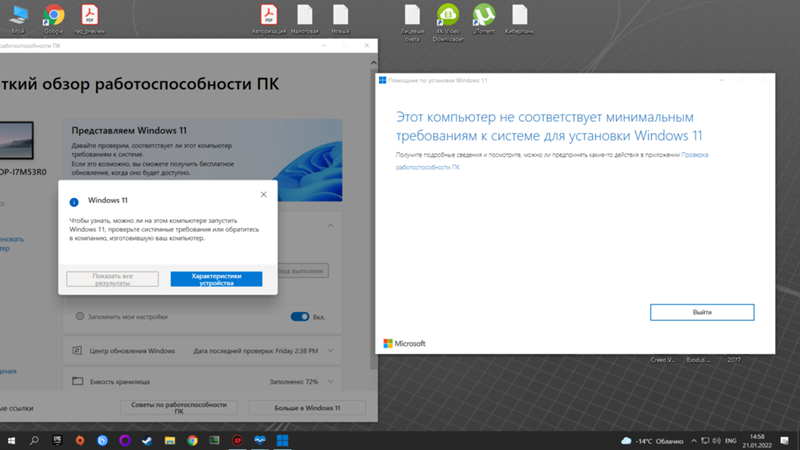The image size is (800, 450).
Task: Open the clock showing 14:58
Action: (757, 441)
